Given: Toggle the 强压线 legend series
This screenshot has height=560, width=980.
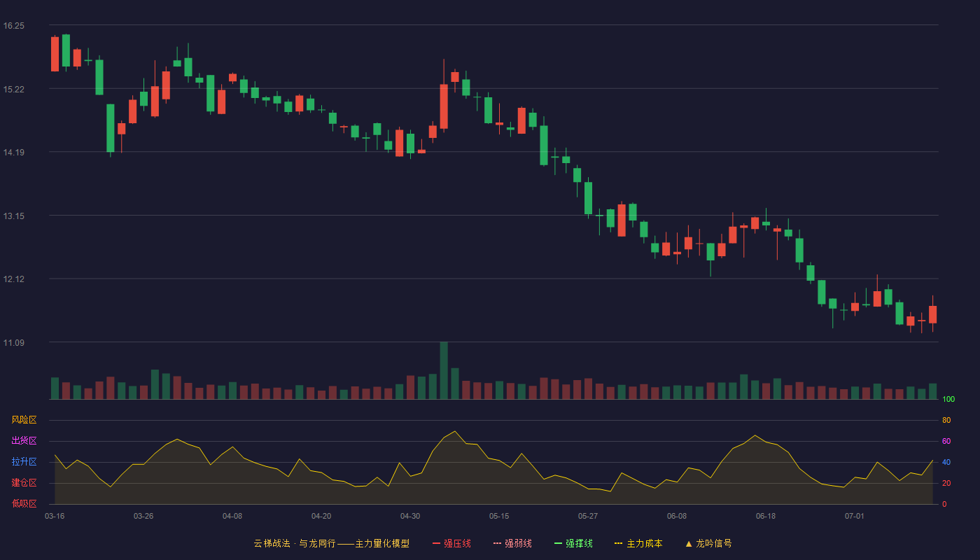Looking at the screenshot, I should (x=451, y=543).
